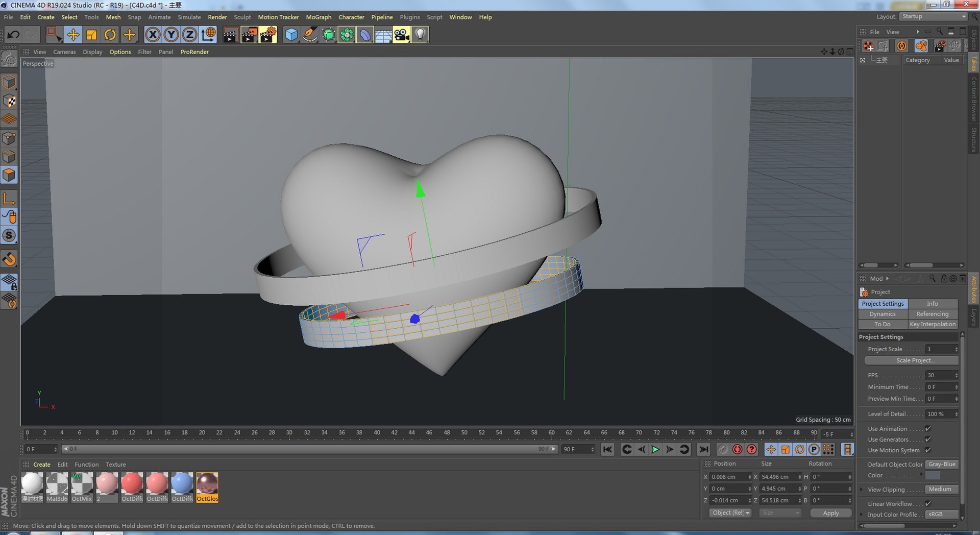This screenshot has width=980, height=535.
Task: Click the Apply button in coordinates
Action: click(830, 513)
